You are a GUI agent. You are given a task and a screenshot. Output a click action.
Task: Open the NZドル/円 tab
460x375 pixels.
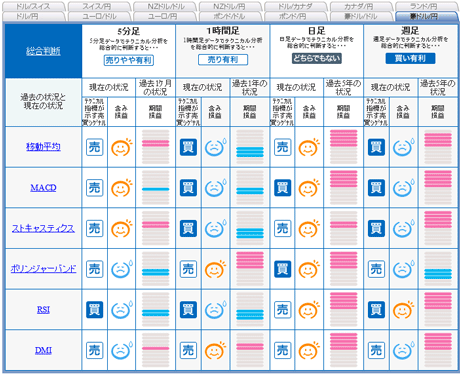pyautogui.click(x=230, y=6)
